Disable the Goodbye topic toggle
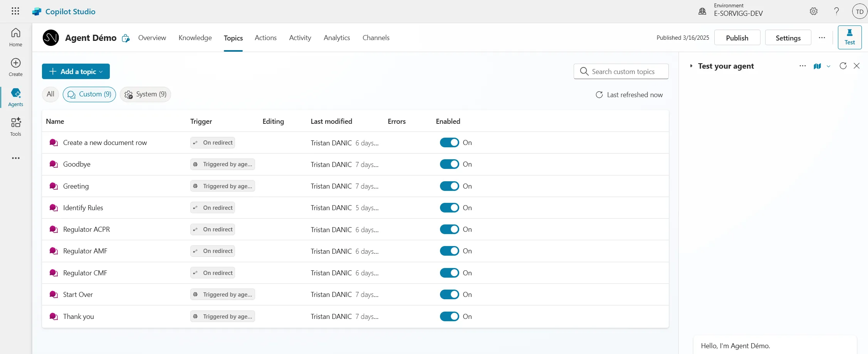The height and width of the screenshot is (354, 868). [x=449, y=164]
